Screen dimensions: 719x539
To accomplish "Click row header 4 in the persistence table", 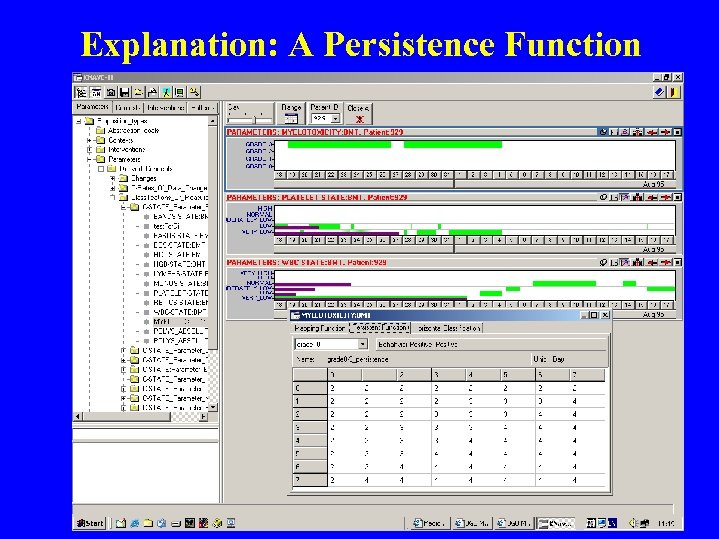I will tap(310, 440).
